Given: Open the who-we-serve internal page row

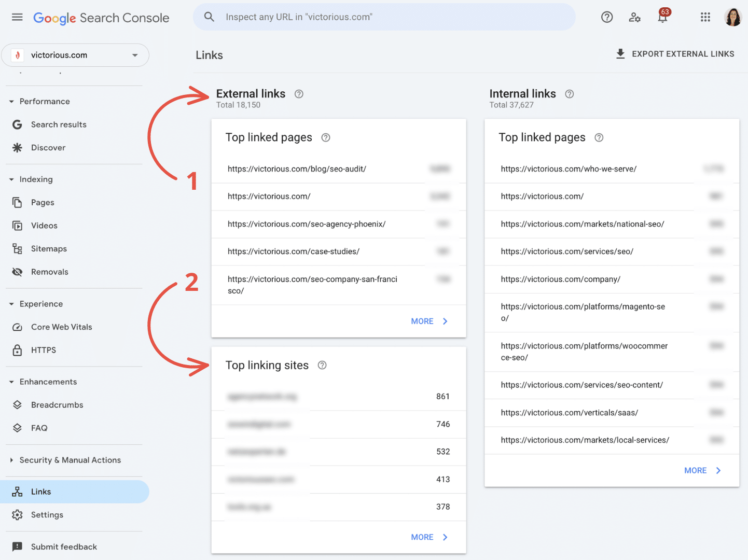Looking at the screenshot, I should pyautogui.click(x=612, y=169).
